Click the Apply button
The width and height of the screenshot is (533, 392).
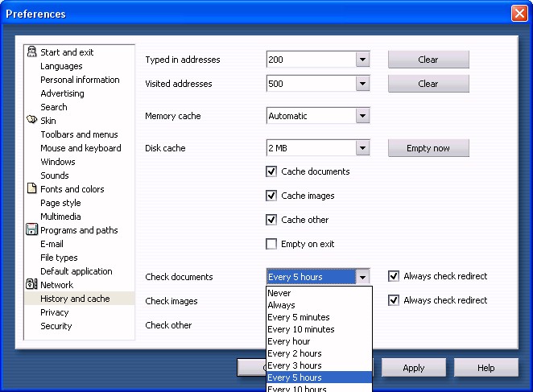coord(413,368)
